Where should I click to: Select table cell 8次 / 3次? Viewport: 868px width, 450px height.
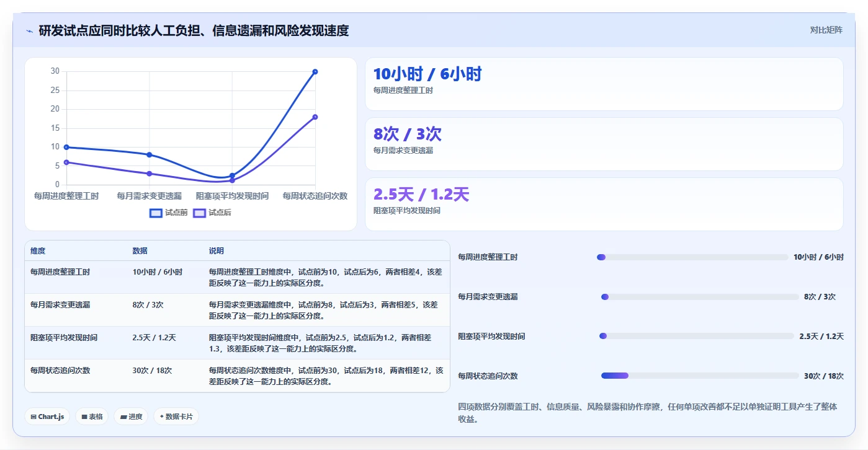[x=148, y=305]
